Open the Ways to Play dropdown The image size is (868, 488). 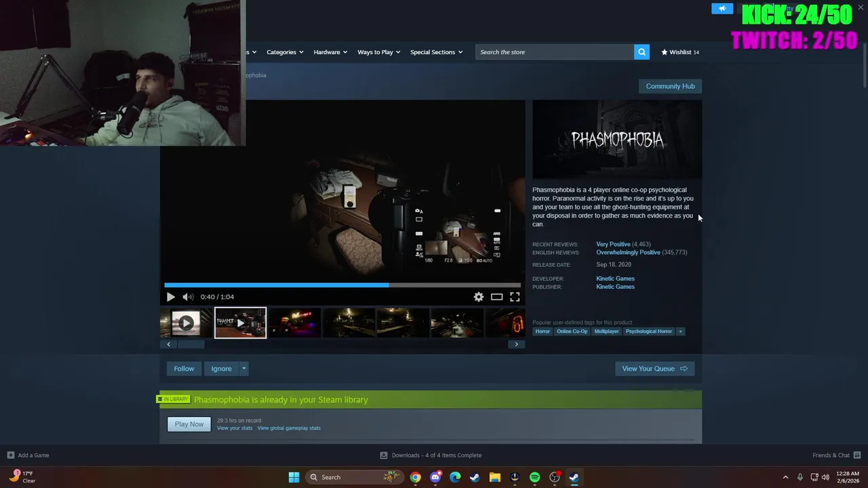click(x=379, y=52)
